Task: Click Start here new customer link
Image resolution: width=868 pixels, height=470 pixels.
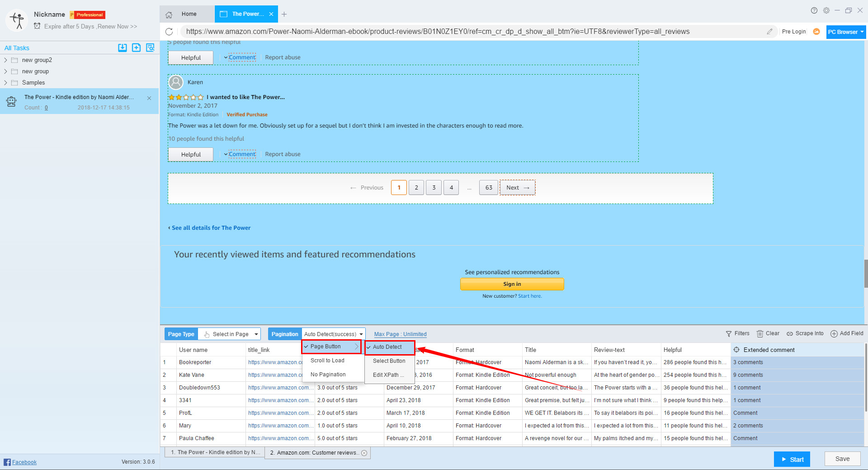Action: [530, 296]
